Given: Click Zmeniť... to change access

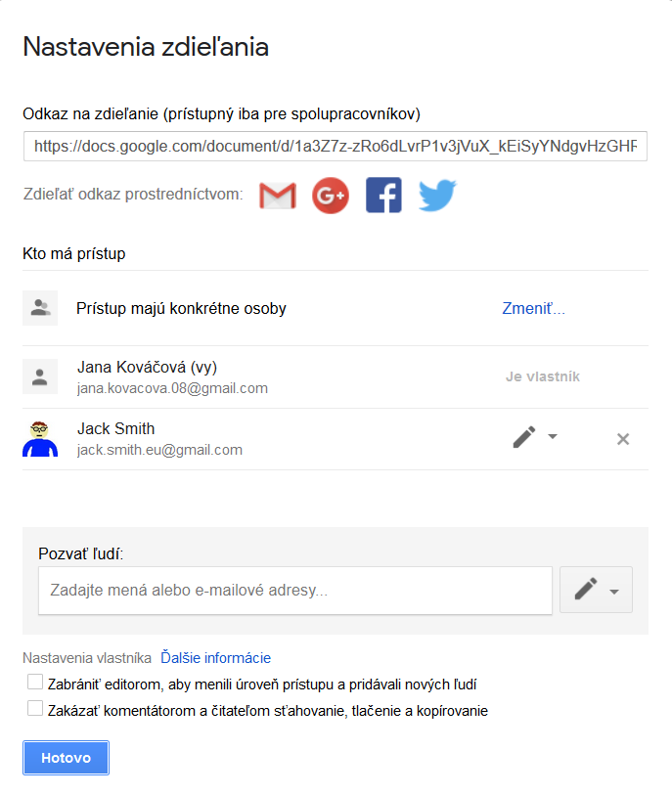Looking at the screenshot, I should click(x=533, y=308).
